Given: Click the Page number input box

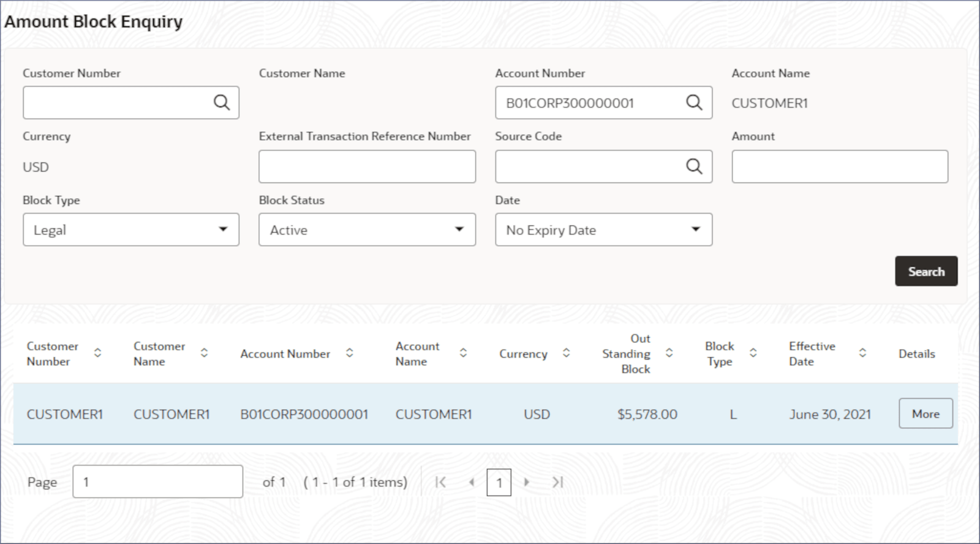Looking at the screenshot, I should point(157,482).
